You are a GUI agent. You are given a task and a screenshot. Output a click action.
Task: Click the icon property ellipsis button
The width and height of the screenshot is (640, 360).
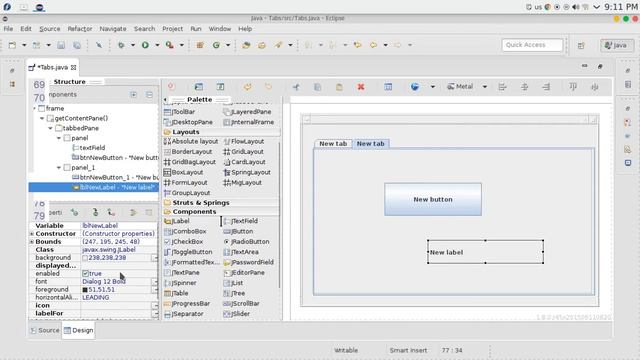pos(155,305)
